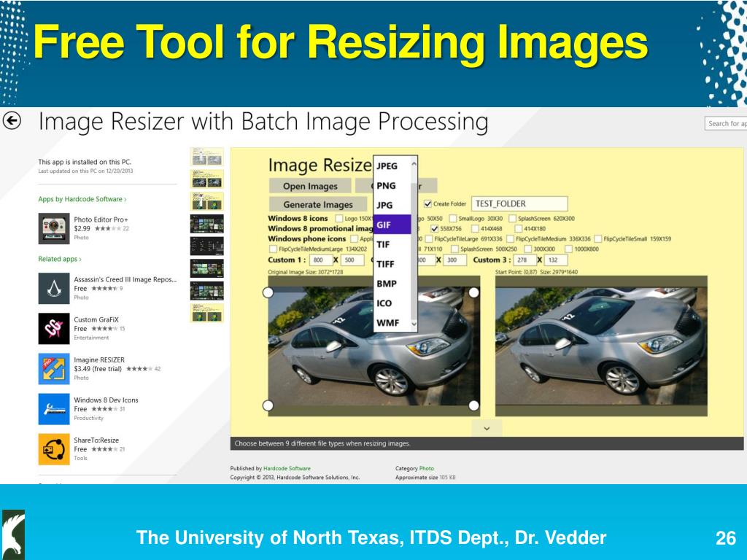Screen dimensions: 747x560
Task: Focus the Custom 1 width field showing 800
Action: [321, 260]
